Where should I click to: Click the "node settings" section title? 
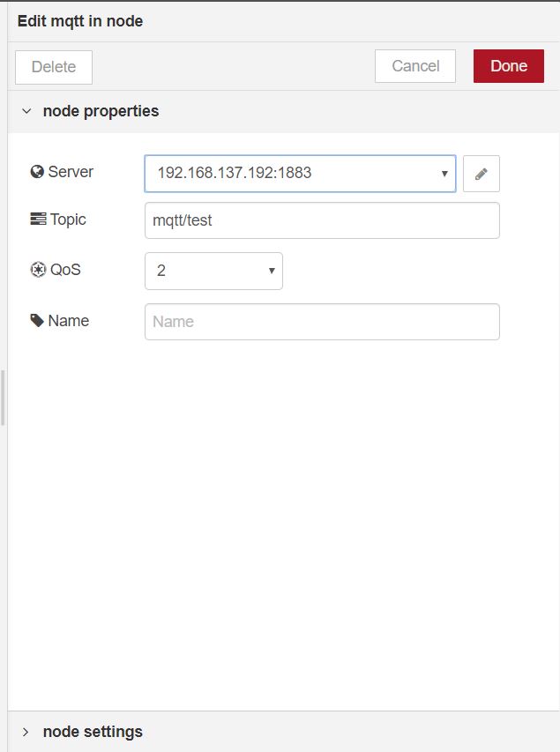coord(93,732)
